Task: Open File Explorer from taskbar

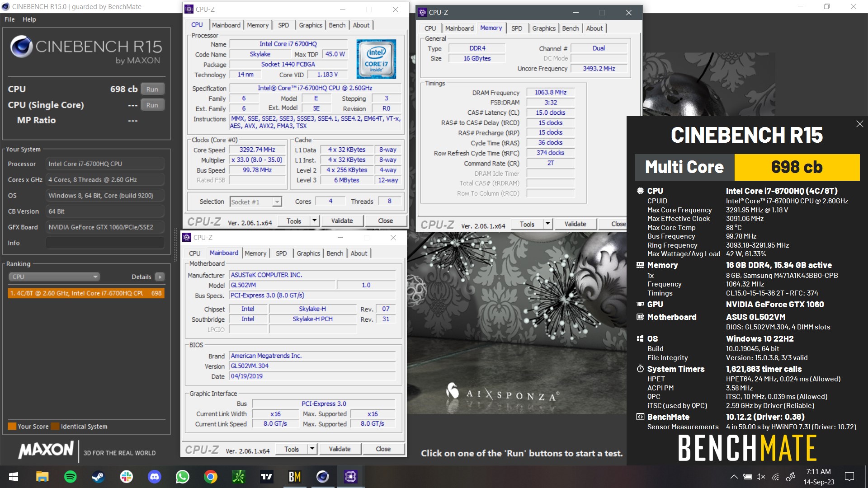Action: click(42, 476)
